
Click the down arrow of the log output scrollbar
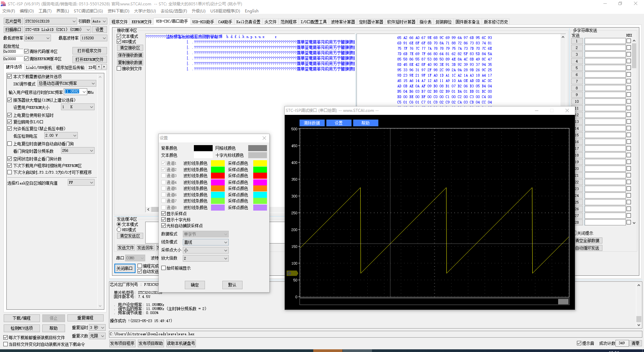pos(639,325)
